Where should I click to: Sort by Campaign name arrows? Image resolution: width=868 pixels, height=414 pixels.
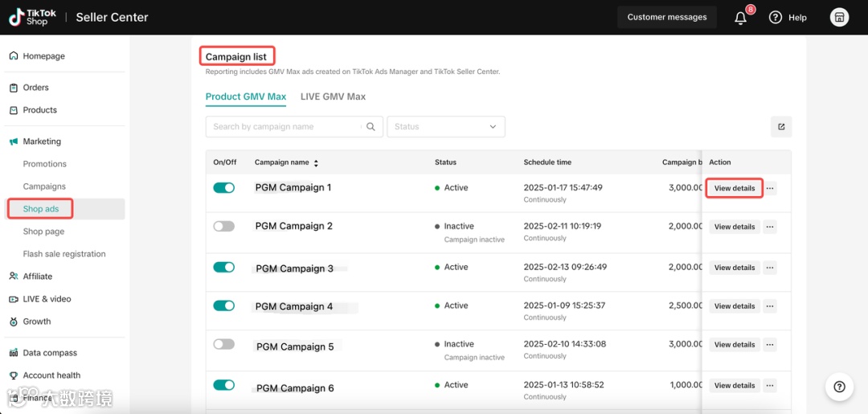point(316,162)
